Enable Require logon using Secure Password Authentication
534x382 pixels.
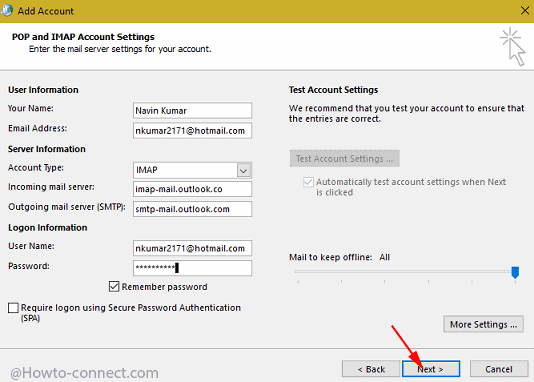(13, 308)
